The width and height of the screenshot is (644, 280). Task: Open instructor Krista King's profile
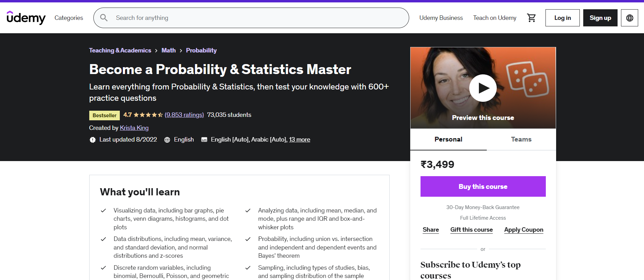coord(134,128)
